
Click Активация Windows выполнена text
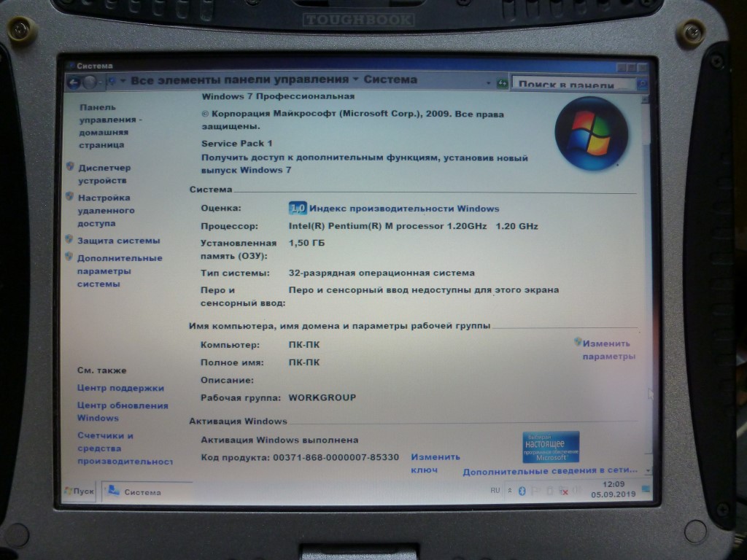point(279,440)
